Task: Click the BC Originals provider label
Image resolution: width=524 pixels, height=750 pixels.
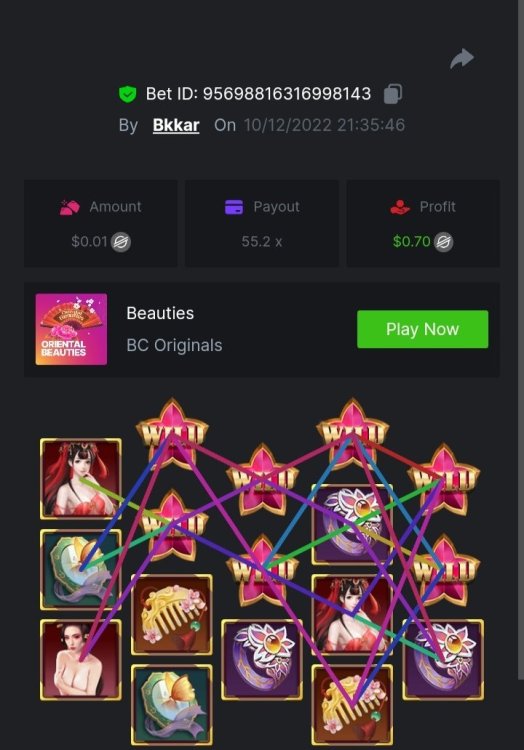Action: coord(174,345)
